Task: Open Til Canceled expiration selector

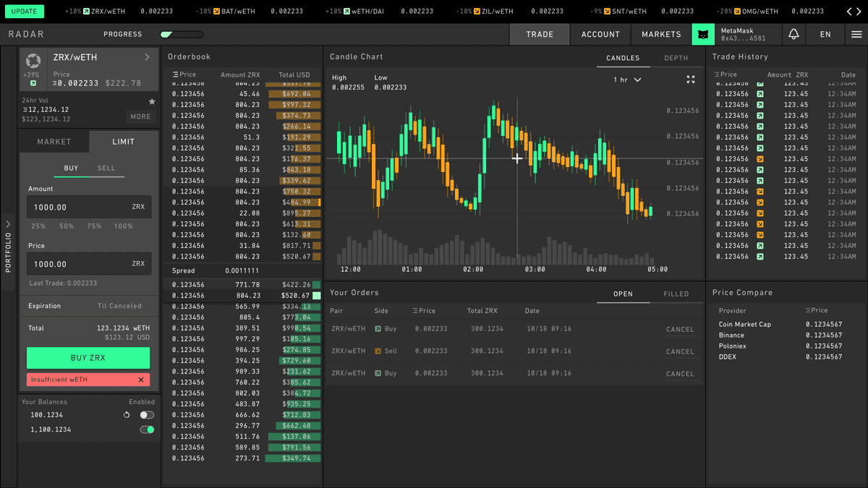Action: (120, 306)
